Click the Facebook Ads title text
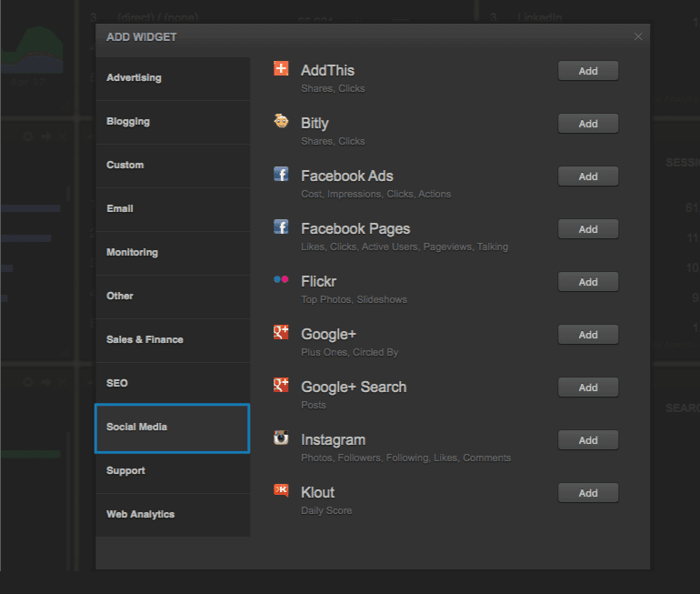This screenshot has width=700, height=594. click(x=347, y=176)
